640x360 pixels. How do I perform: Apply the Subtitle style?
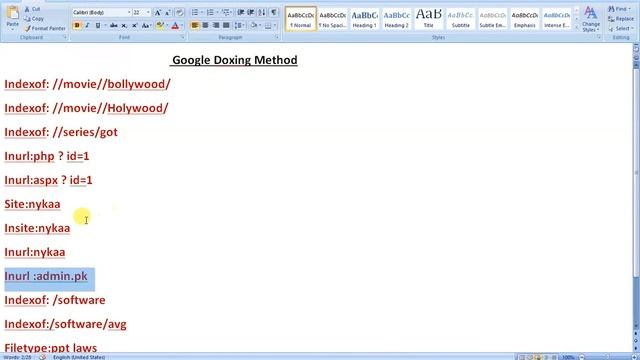click(460, 19)
